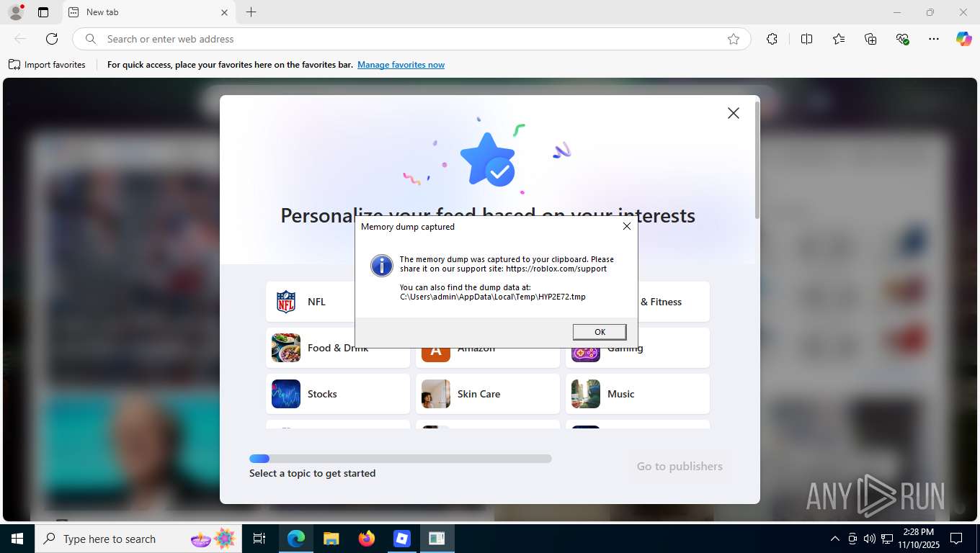Open volume control in system tray
The width and height of the screenshot is (980, 553).
(869, 539)
